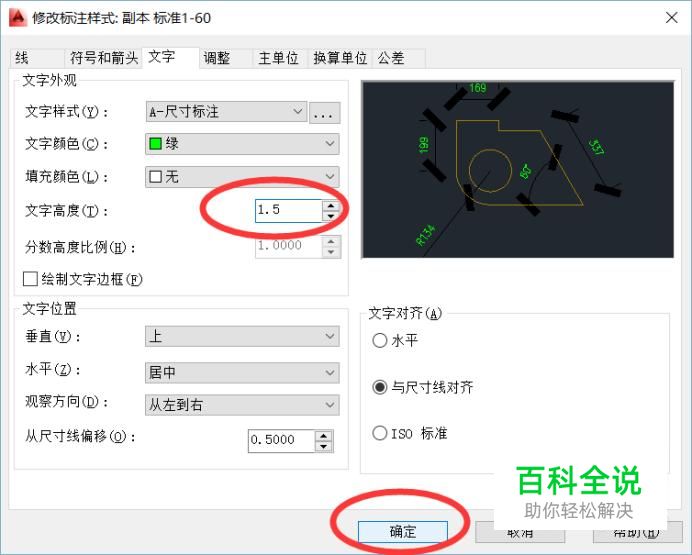Click the 文字高度 input field
Screen dimensions: 692x555
289,210
